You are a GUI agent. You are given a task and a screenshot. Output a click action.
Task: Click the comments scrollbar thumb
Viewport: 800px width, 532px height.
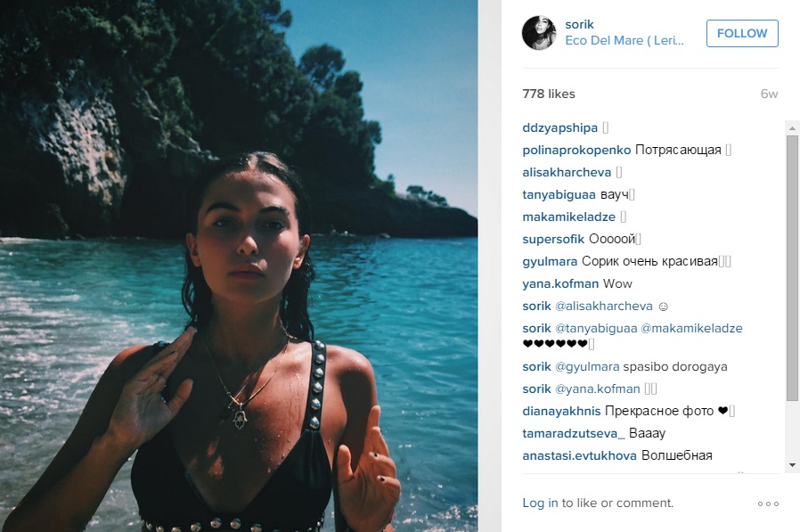click(792, 268)
